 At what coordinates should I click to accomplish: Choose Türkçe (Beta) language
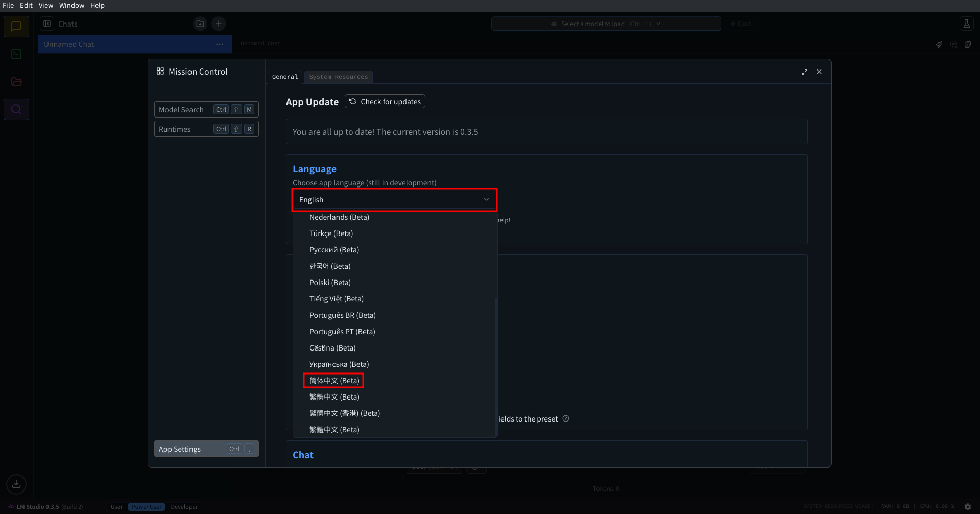tap(394, 233)
